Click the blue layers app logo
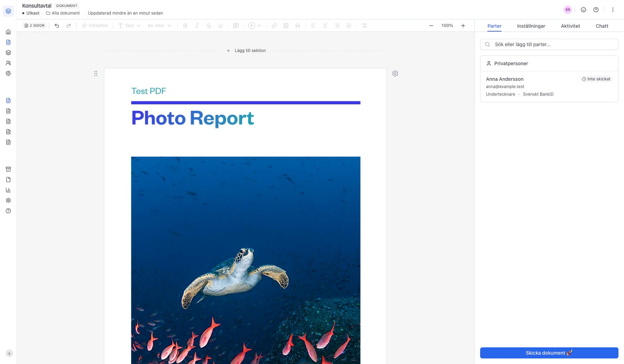 coord(8,11)
